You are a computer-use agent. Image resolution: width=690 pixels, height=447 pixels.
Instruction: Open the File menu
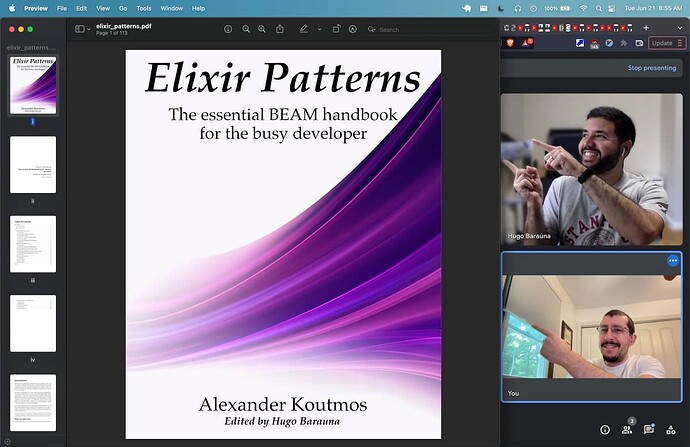62,8
